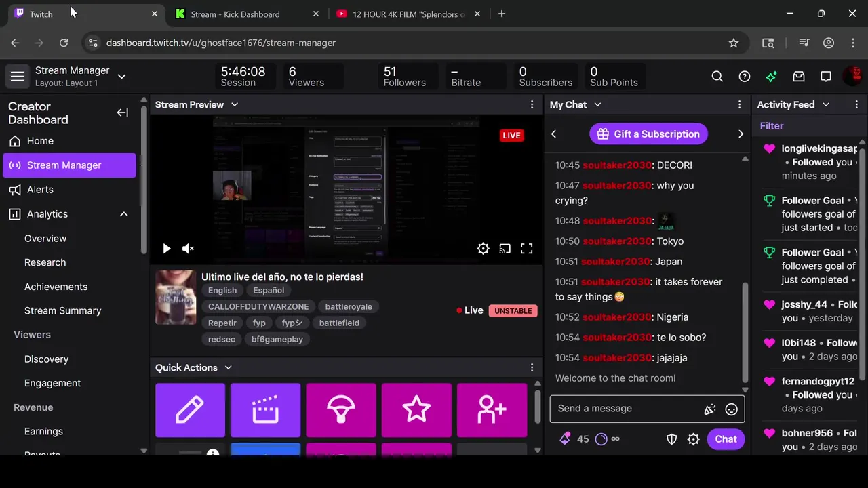Expand the Quick Actions panel dropdown
Screen dimensions: 868x488
click(x=228, y=367)
